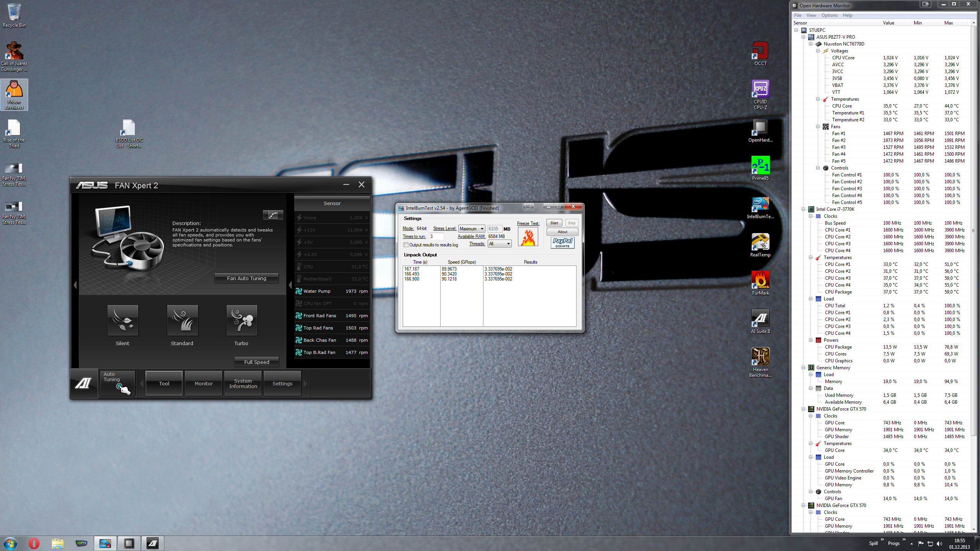Select the Front Rad Fans sensor row
The width and height of the screenshot is (980, 551).
tap(332, 316)
